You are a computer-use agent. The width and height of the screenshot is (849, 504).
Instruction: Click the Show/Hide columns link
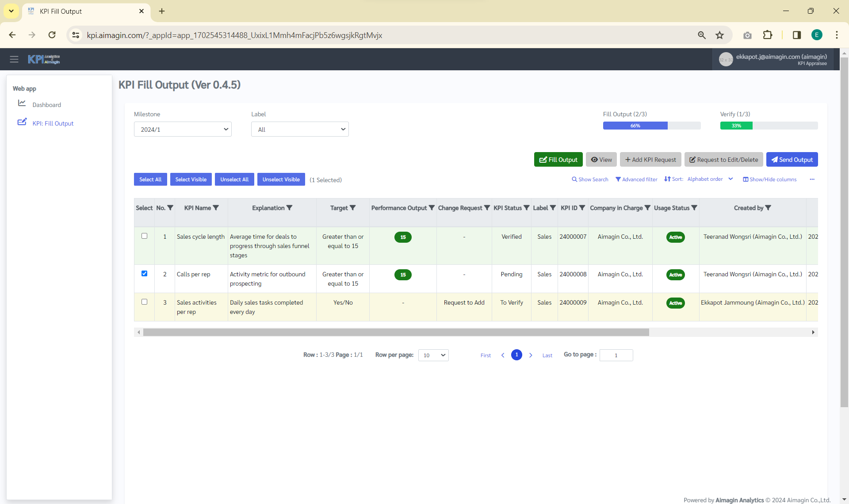click(x=769, y=179)
